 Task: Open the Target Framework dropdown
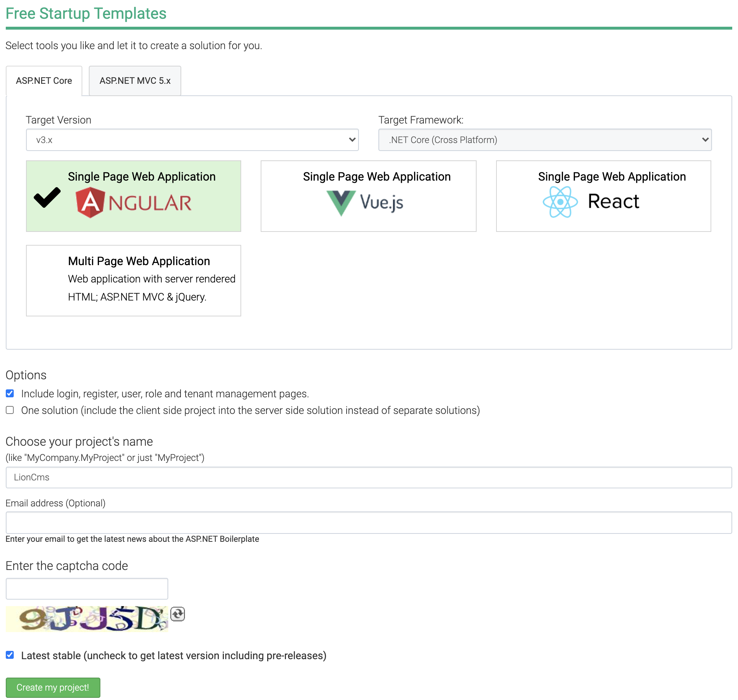(x=545, y=140)
